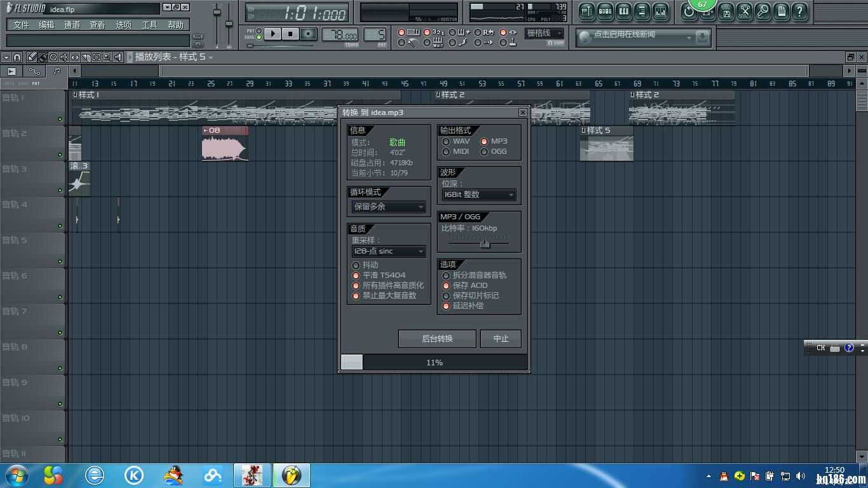
Task: Open the 128-点 sinc resampling dropdown
Action: tap(388, 251)
